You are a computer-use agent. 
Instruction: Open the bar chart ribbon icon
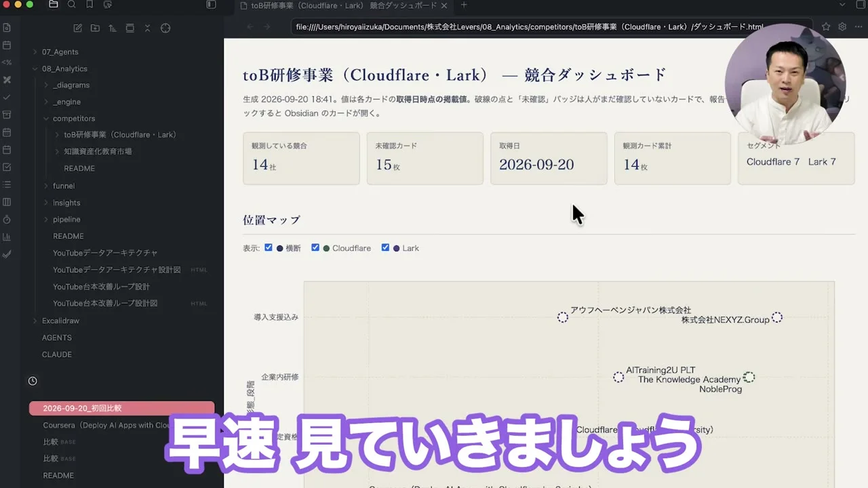7,237
